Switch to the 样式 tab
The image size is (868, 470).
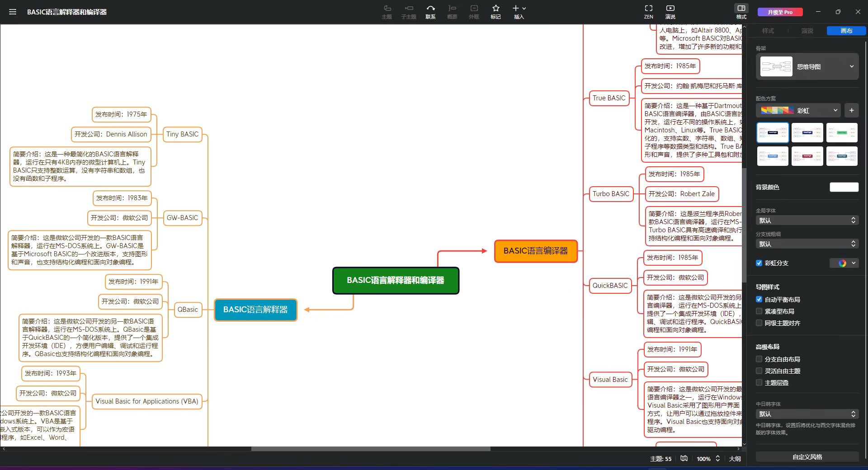pyautogui.click(x=768, y=31)
